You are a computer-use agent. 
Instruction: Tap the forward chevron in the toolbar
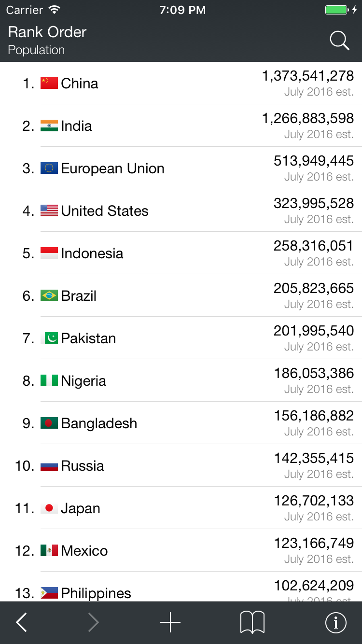tap(94, 623)
